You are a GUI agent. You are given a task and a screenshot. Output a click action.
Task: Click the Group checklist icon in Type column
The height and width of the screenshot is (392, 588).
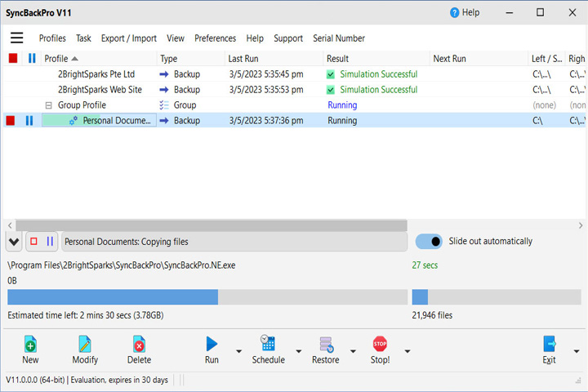164,105
